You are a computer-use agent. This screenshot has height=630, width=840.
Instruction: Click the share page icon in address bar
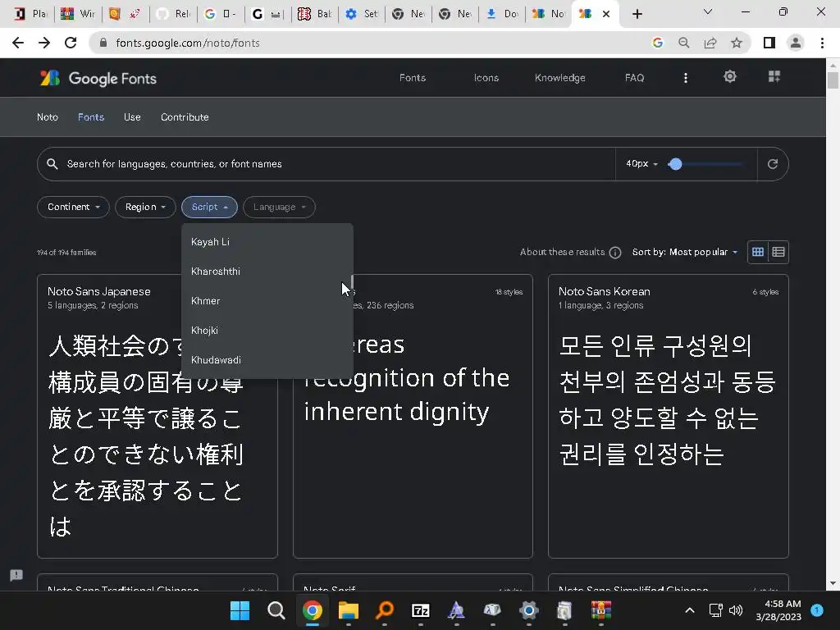pos(710,43)
